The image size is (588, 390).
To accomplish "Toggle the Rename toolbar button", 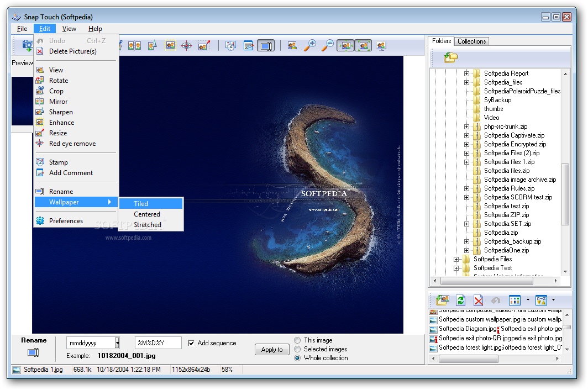I will pos(266,46).
